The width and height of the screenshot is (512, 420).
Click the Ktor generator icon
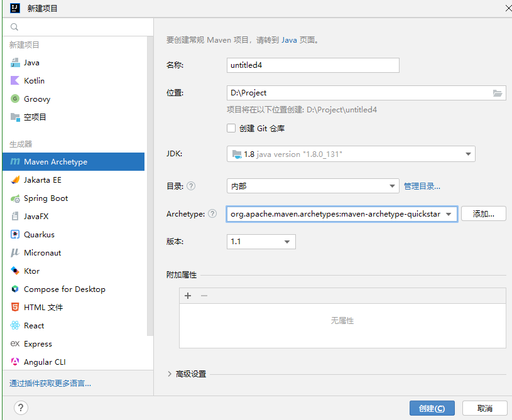tap(15, 271)
